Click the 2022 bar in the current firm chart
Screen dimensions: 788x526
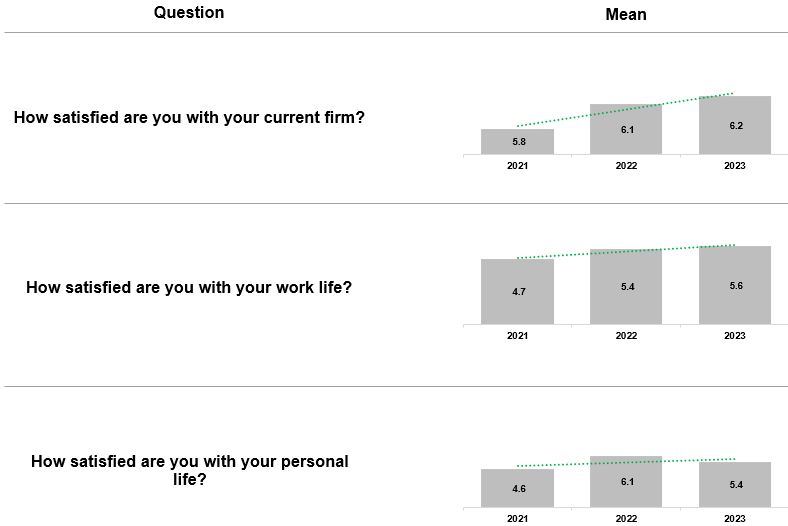[626, 130]
